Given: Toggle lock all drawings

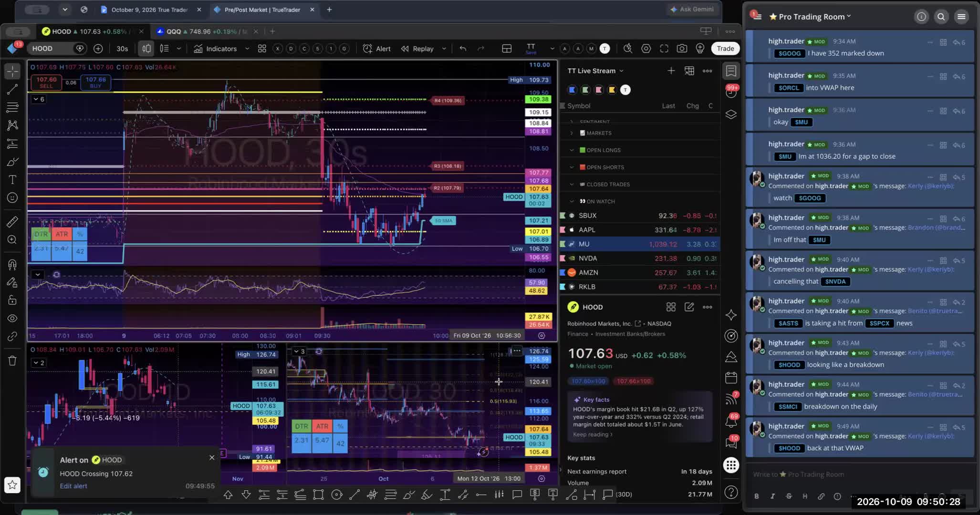Looking at the screenshot, I should [12, 300].
